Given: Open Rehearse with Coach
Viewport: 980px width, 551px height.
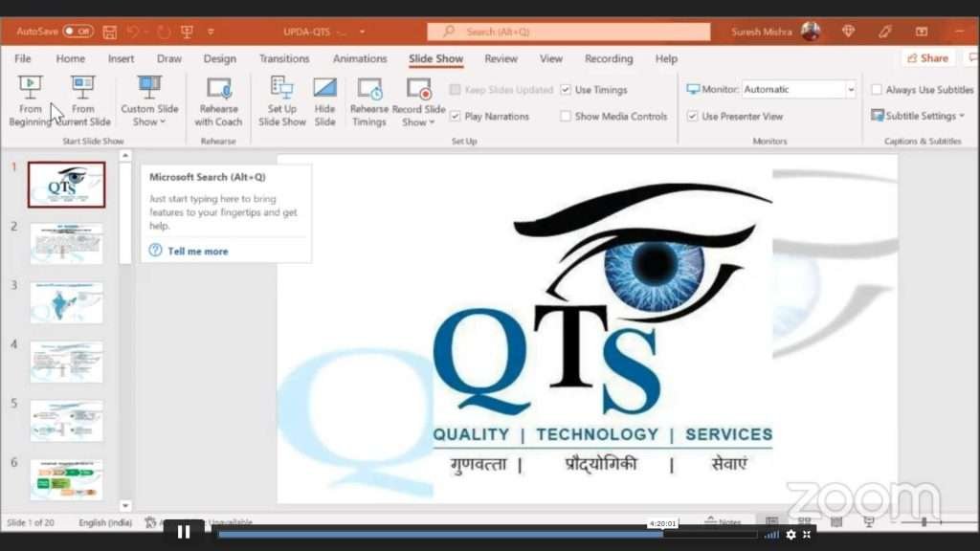Looking at the screenshot, I should pyautogui.click(x=218, y=101).
